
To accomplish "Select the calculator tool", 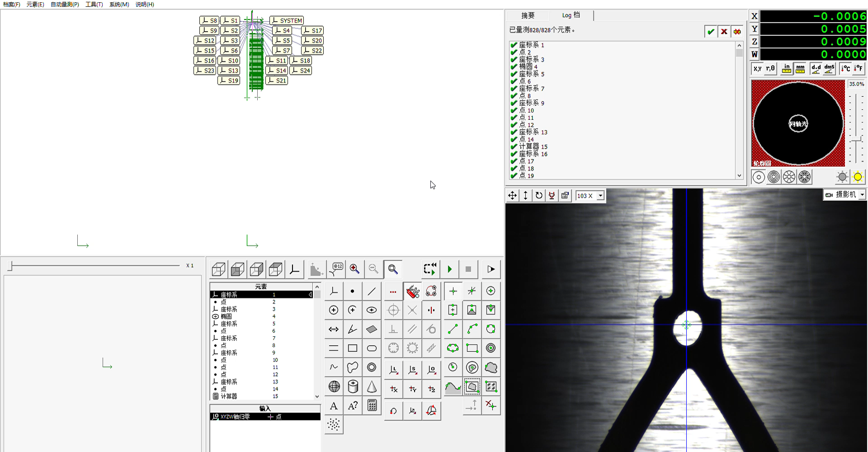I will [x=372, y=405].
